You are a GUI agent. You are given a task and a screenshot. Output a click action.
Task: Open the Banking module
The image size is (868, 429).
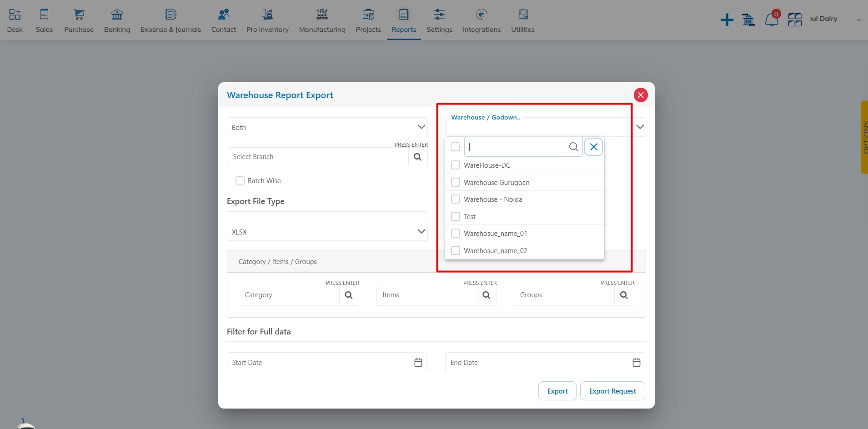tap(117, 20)
